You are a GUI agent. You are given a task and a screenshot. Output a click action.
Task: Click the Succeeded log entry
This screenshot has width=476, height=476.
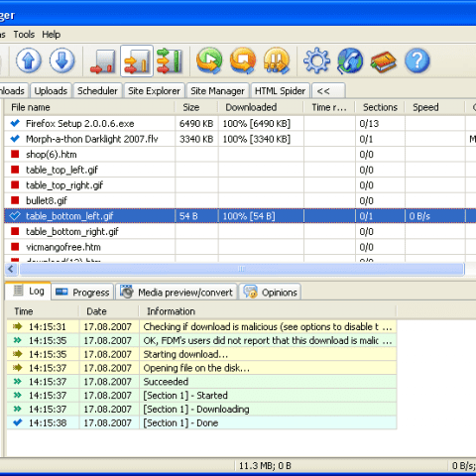coord(201,382)
